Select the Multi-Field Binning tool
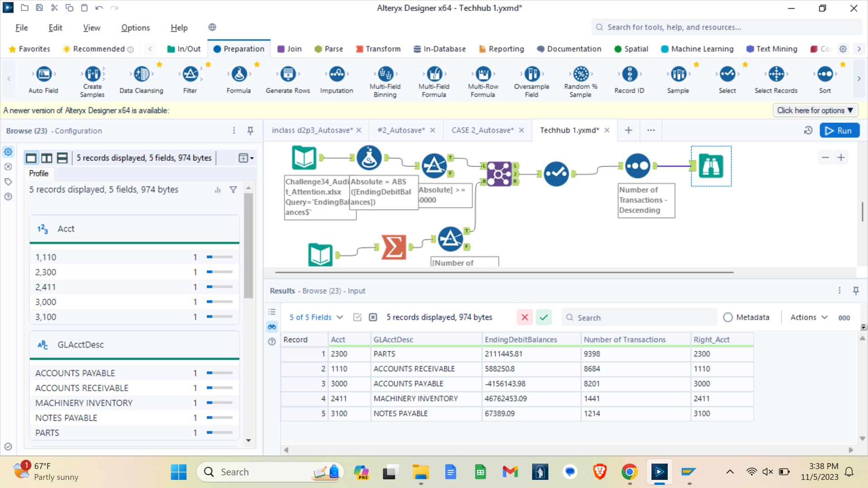 385,81
